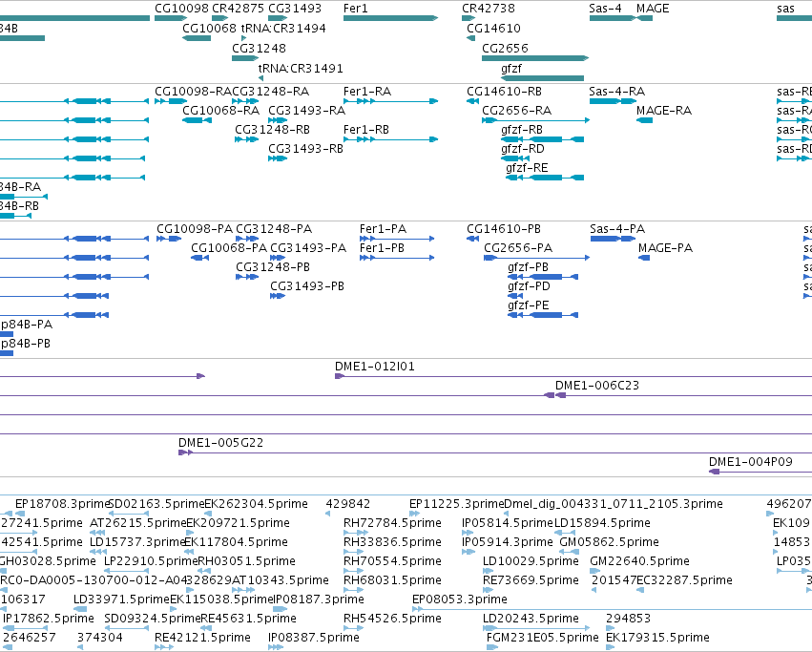Select EST EK262304.5prime
Screen dimensions: 812x652
[257, 504]
